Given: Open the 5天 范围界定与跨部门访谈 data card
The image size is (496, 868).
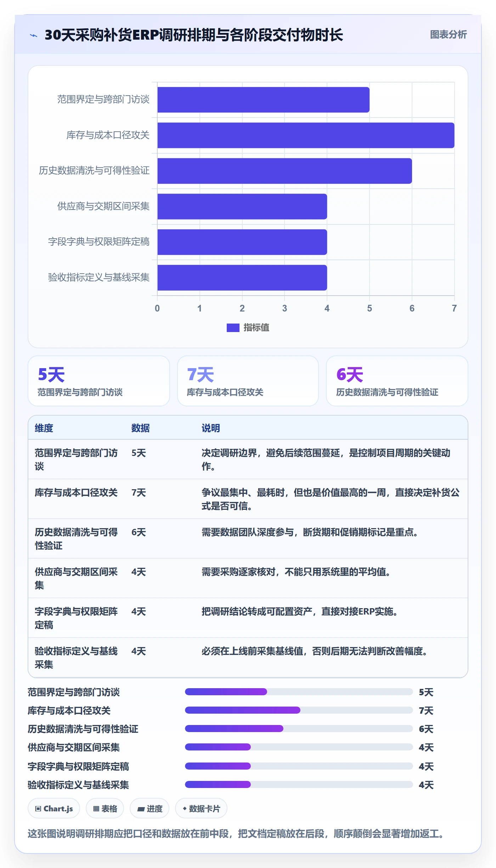Looking at the screenshot, I should 99,381.
